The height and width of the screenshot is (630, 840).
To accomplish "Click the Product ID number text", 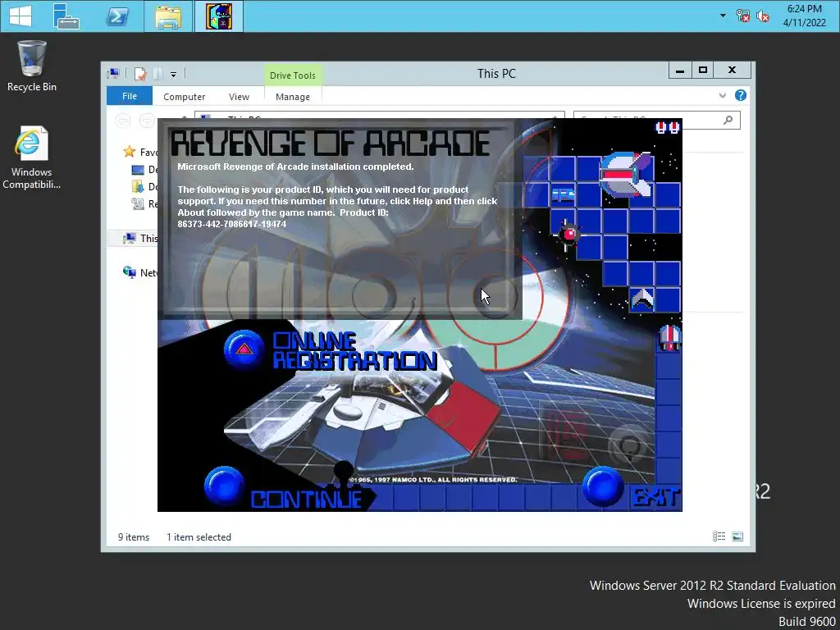I will click(232, 224).
